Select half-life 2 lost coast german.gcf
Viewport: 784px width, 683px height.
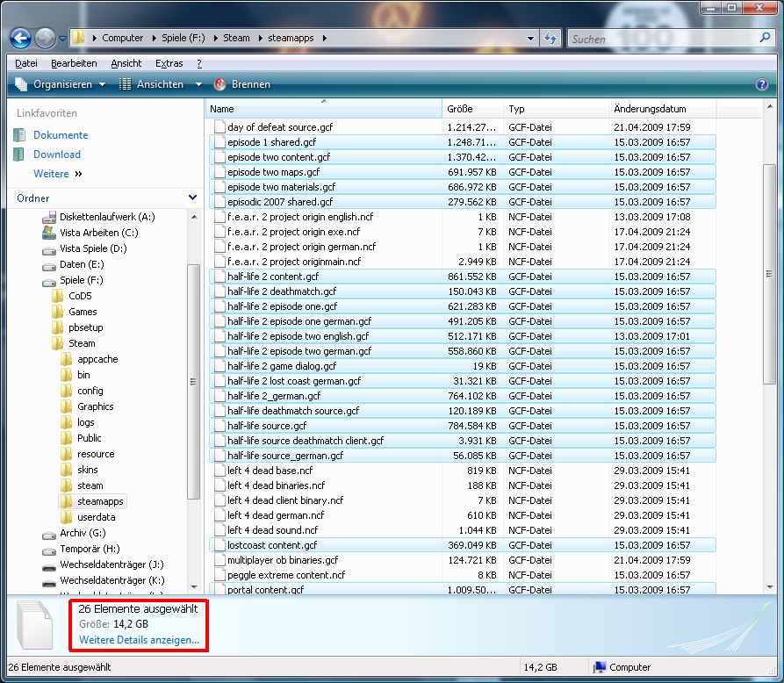click(x=294, y=381)
